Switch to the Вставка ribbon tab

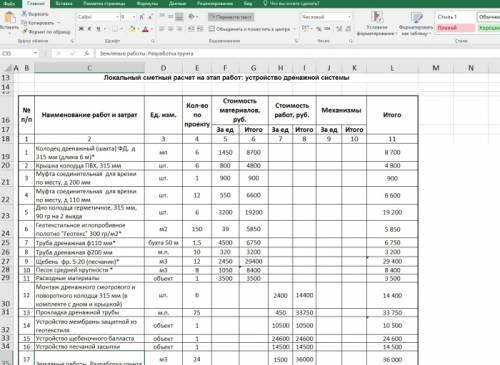[x=64, y=3]
